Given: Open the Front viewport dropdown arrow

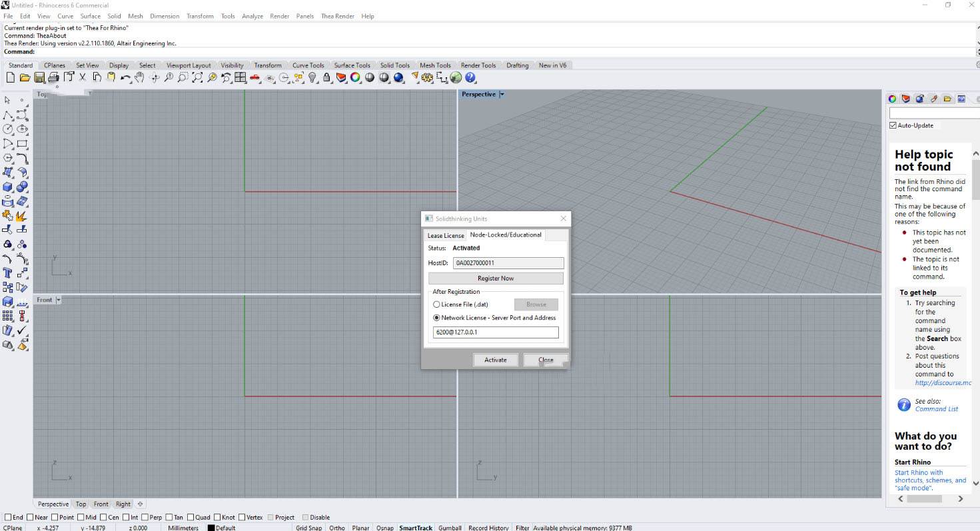Looking at the screenshot, I should click(x=58, y=300).
